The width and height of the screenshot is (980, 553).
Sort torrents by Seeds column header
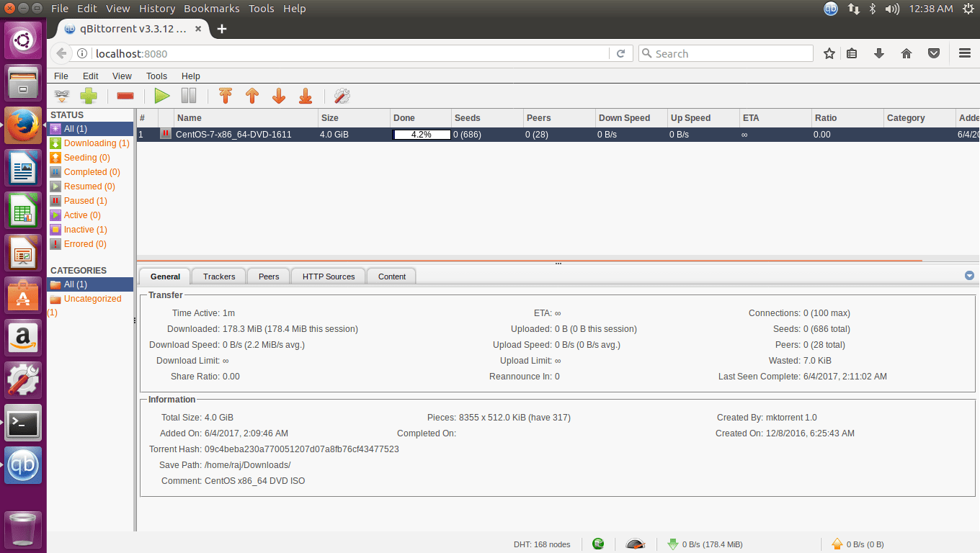(x=487, y=118)
